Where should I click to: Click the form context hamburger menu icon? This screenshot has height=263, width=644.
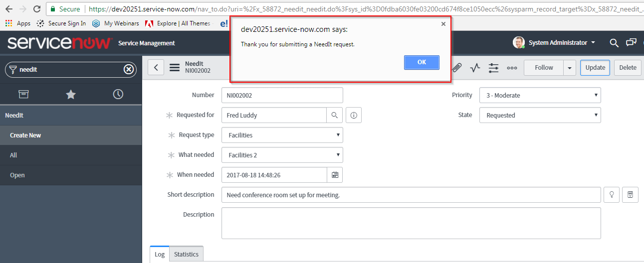[175, 68]
